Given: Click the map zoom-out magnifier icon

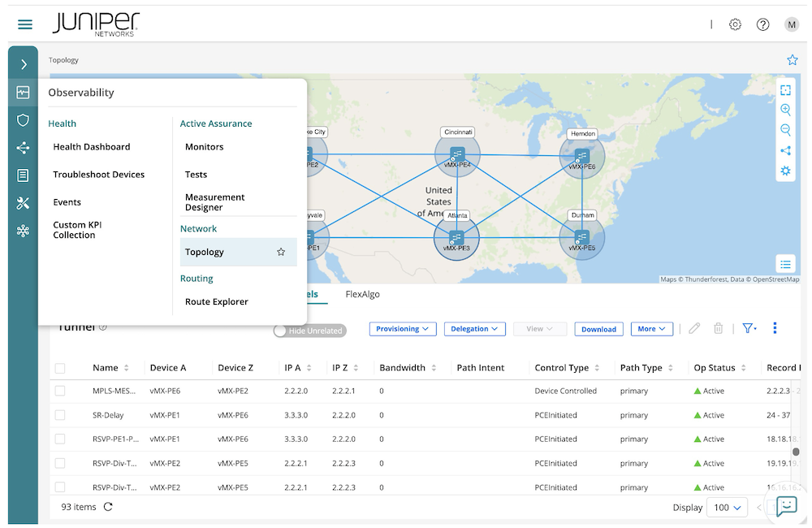Looking at the screenshot, I should [785, 130].
